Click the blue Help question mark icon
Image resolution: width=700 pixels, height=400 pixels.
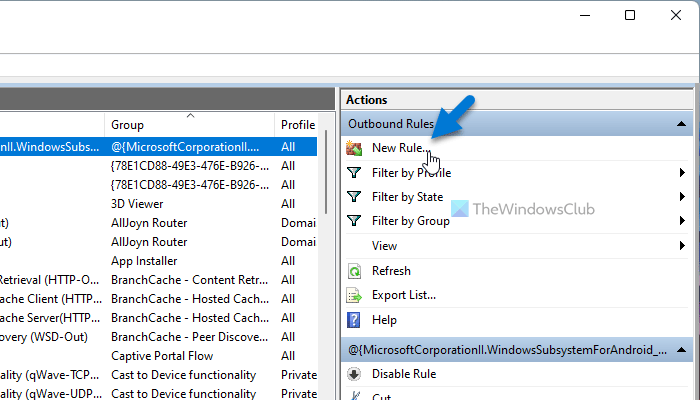tap(354, 320)
